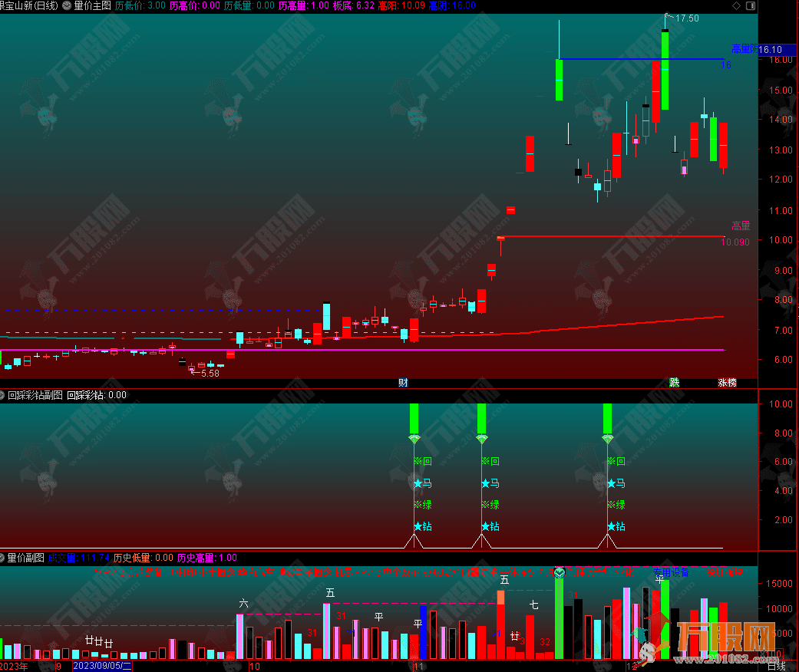Image resolution: width=799 pixels, height=672 pixels.
Task: Click the 历高价: 0.00 readout
Action: point(195,5)
